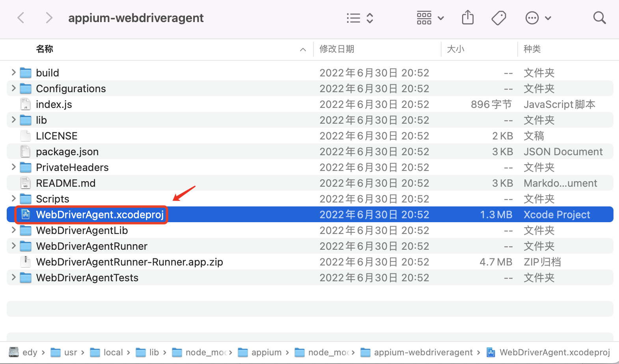619x364 pixels.
Task: Click WebDriverAgent.xcodeproj in the path bar
Action: point(548,352)
